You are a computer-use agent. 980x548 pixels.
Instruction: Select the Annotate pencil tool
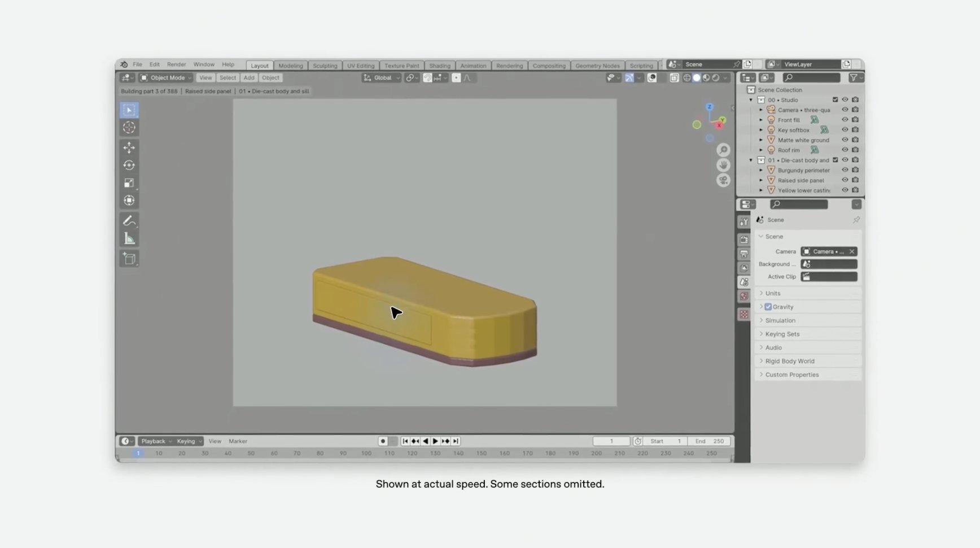[129, 220]
